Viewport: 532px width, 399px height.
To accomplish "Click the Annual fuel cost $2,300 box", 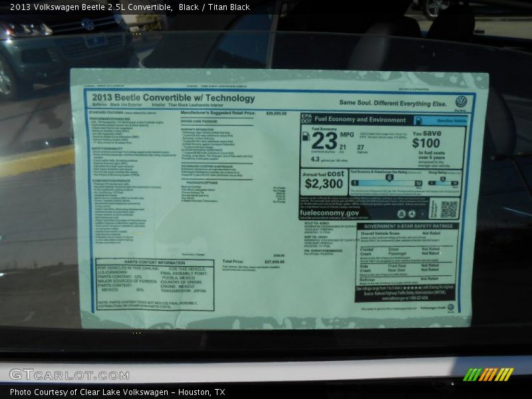I will pos(324,180).
